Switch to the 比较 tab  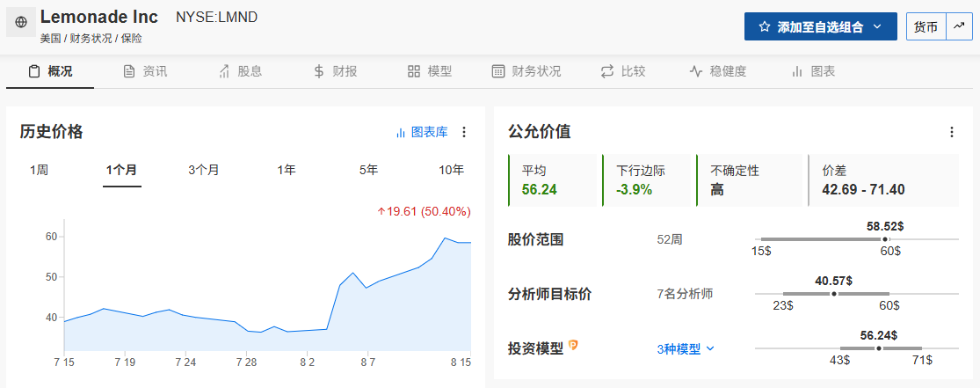[x=623, y=71]
